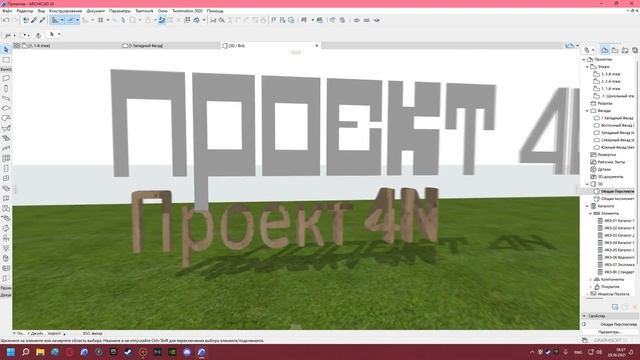Open Project Map view in Navigator
The image size is (640, 360).
click(604, 50)
